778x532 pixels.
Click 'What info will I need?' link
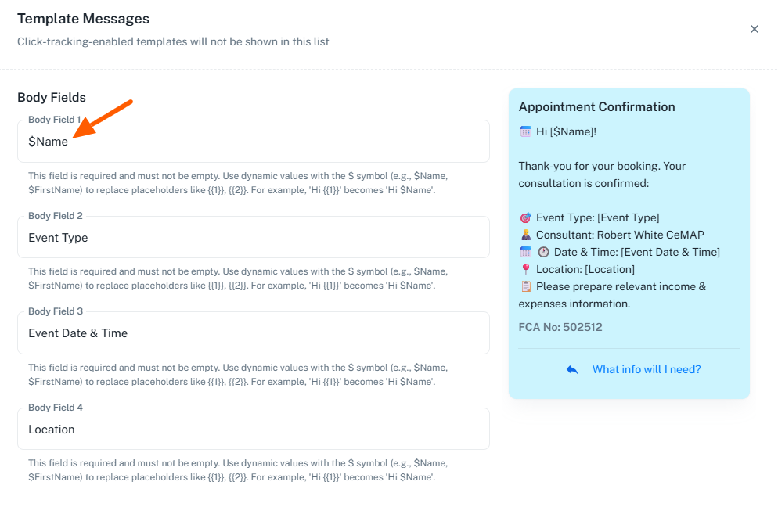tap(646, 369)
